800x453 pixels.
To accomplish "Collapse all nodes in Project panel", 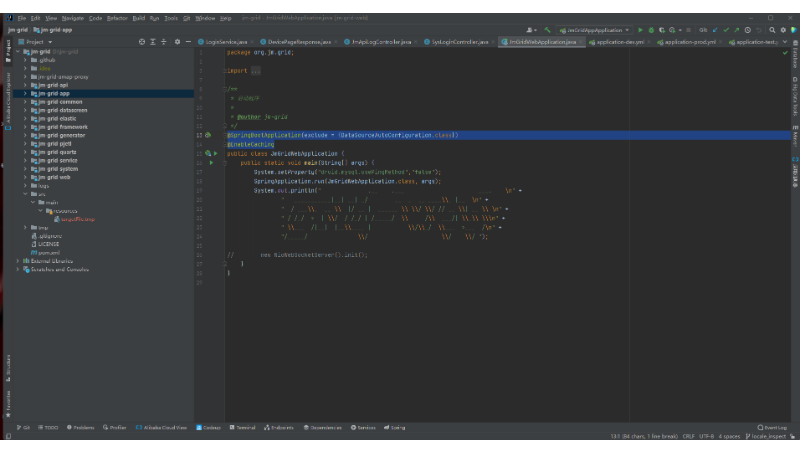I will (x=164, y=42).
